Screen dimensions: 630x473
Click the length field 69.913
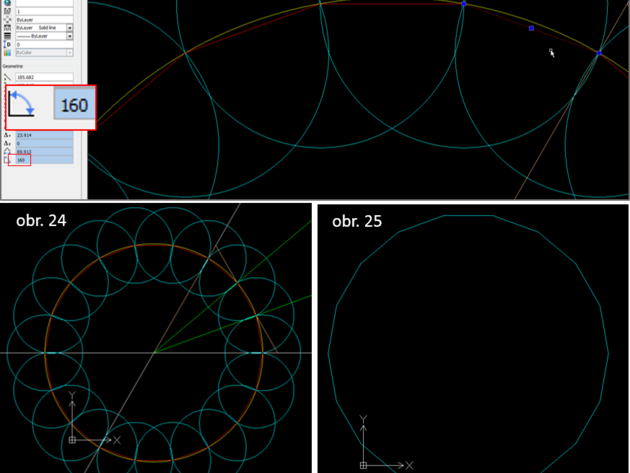point(44,152)
